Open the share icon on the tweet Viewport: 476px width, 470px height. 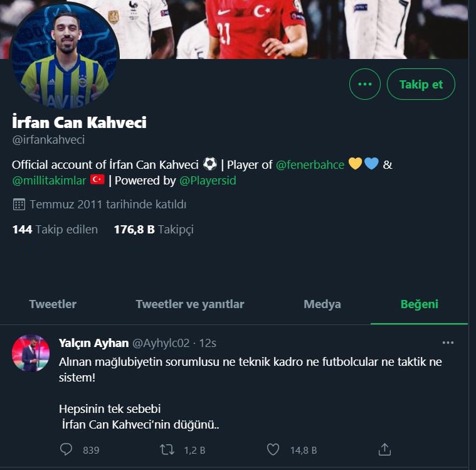(385, 449)
